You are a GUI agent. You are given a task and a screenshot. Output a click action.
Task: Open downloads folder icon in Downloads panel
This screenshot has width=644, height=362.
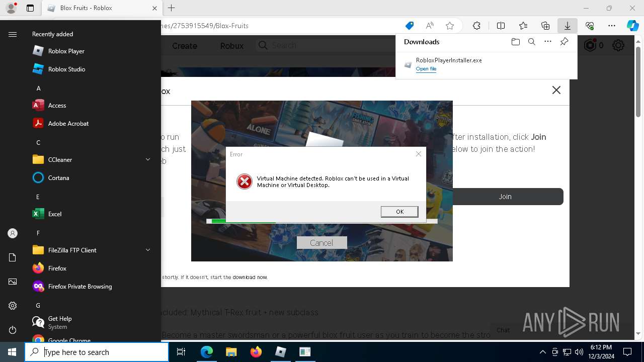pyautogui.click(x=515, y=42)
